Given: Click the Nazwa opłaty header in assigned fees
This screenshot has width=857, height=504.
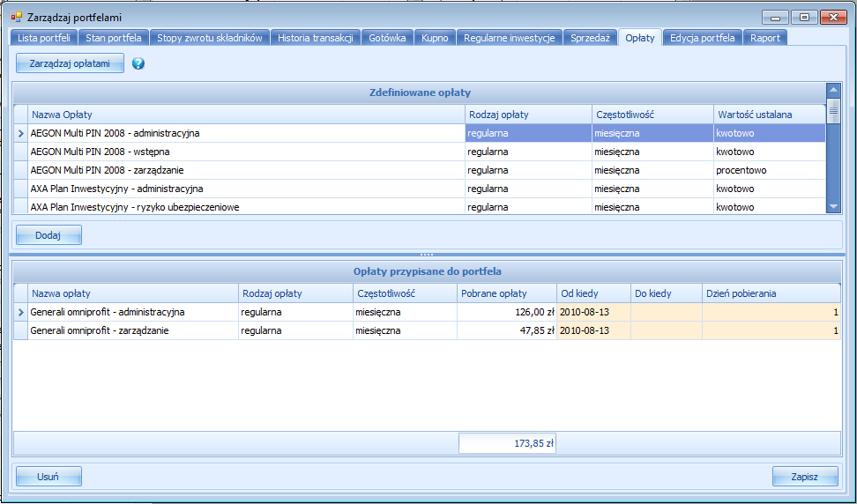Looking at the screenshot, I should coord(133,293).
